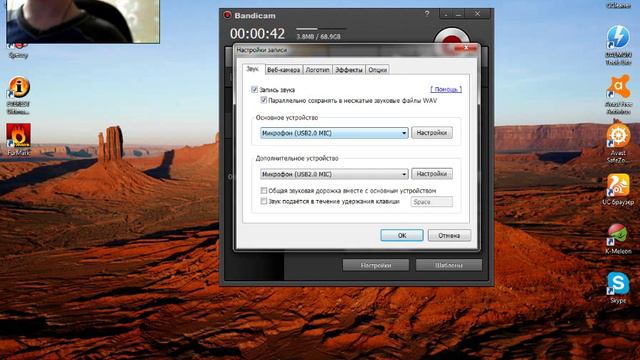640x360 pixels.
Task: Open UC браузер desktop icon
Action: pos(618,189)
